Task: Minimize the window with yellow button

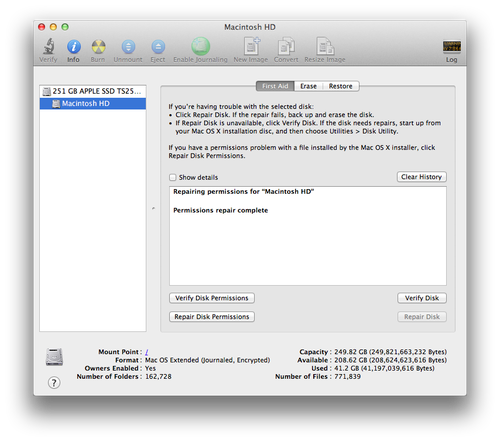Action: (53, 27)
